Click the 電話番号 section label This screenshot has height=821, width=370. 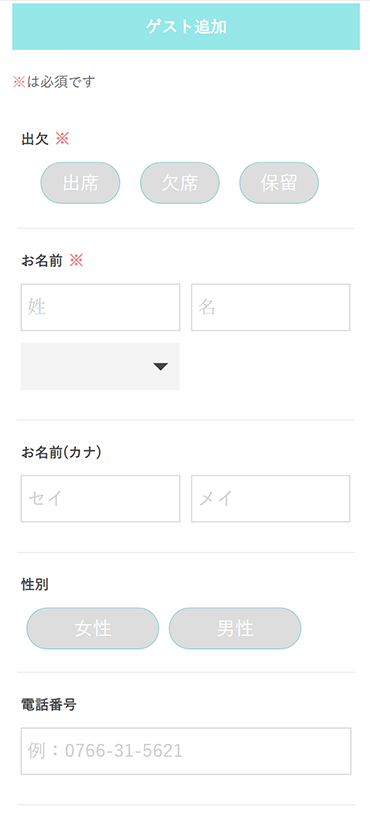coord(49,705)
